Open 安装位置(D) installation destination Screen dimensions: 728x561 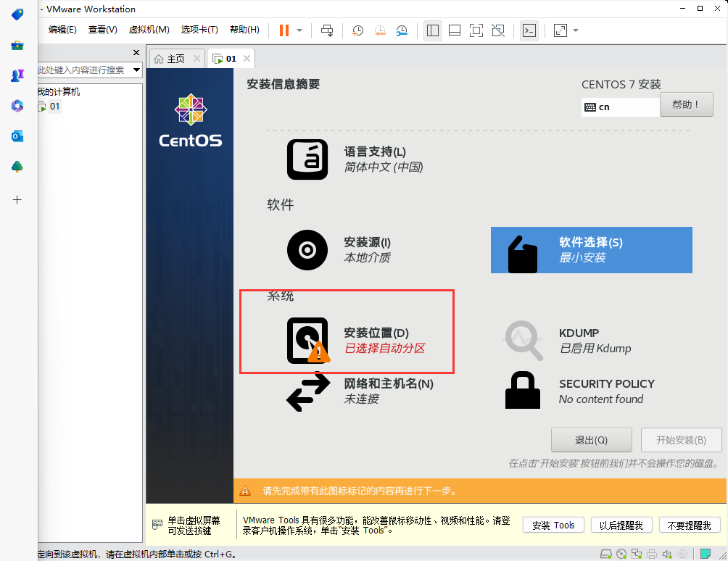[357, 340]
